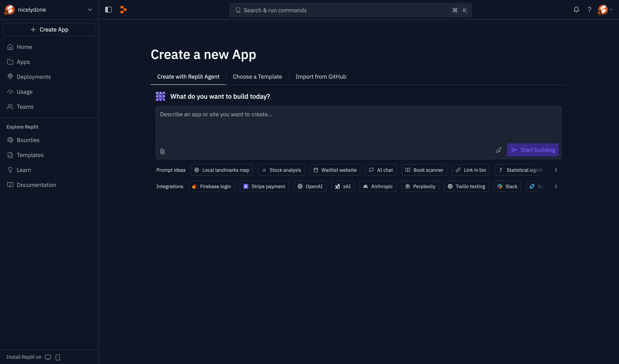This screenshot has height=364, width=619.
Task: Choose Waitlist website prompt idea
Action: pos(335,170)
